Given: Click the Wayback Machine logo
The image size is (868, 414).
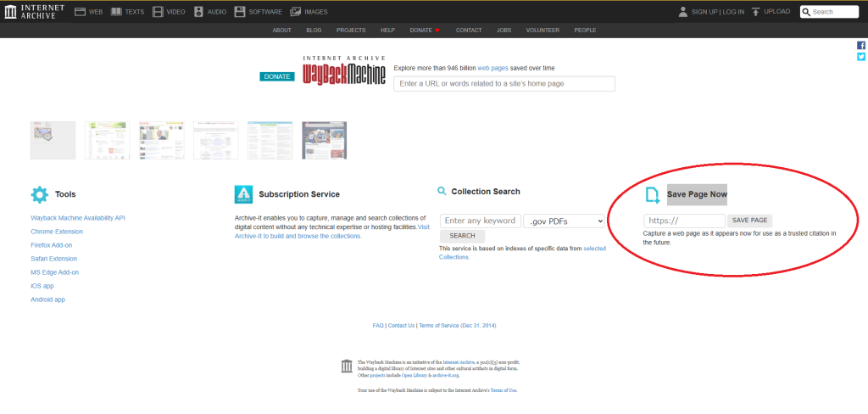Looking at the screenshot, I should tap(344, 70).
